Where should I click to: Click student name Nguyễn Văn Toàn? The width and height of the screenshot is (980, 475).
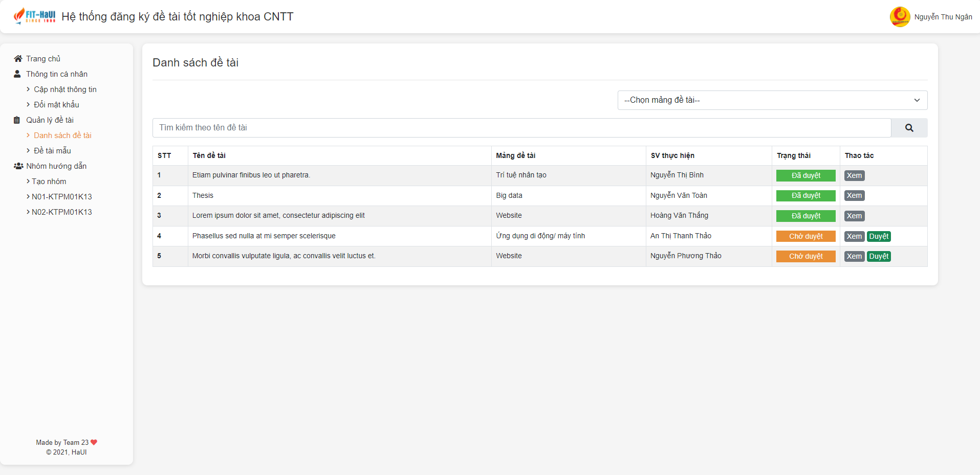click(679, 195)
